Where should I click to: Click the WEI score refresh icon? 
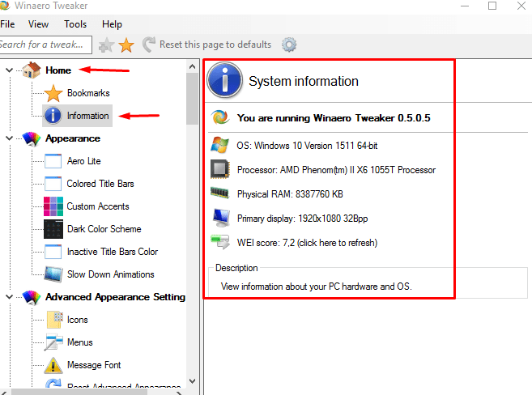click(220, 242)
